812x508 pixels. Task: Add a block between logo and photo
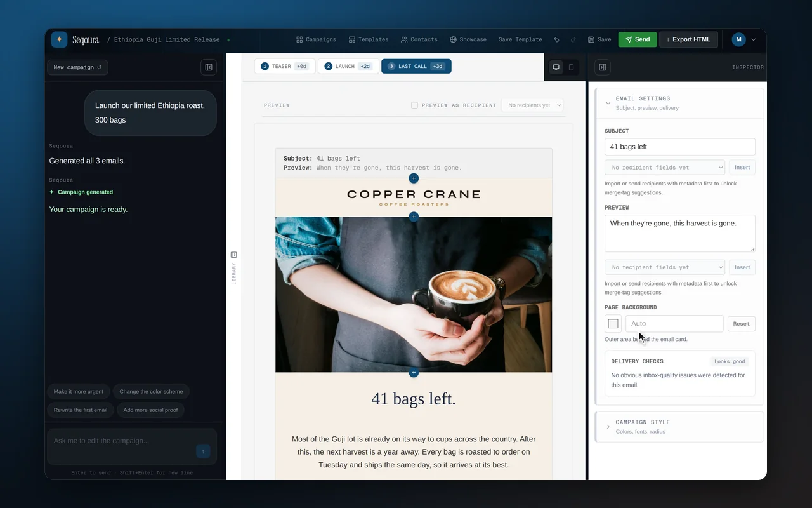(x=414, y=217)
